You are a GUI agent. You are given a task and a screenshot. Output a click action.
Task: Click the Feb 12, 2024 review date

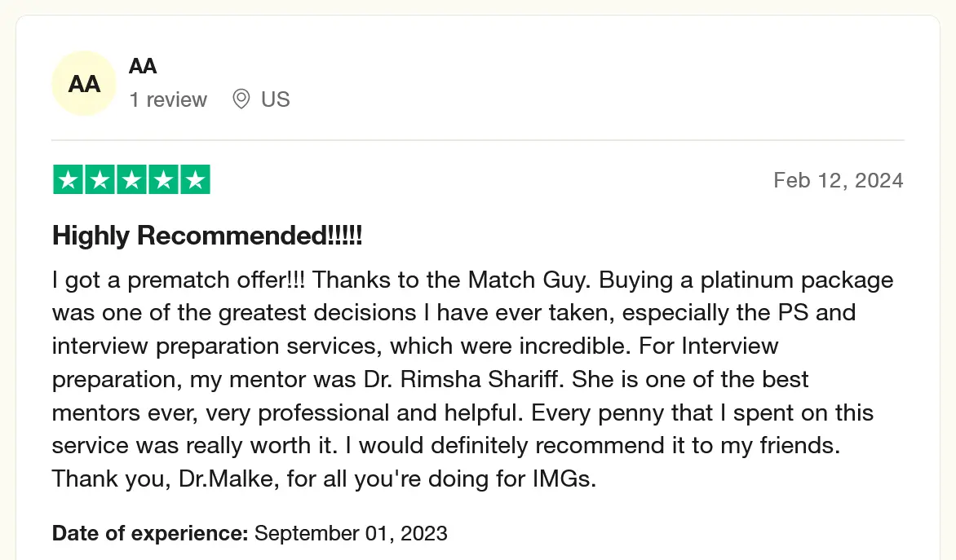pos(838,180)
